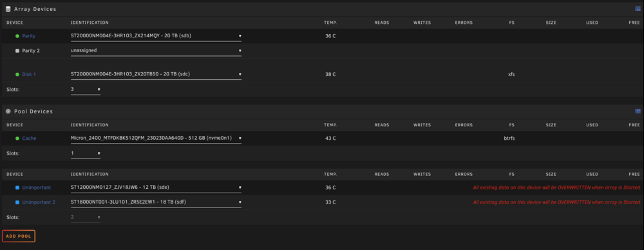The image size is (644, 250).
Task: Click the Pool Devices header icon
Action: pos(8,111)
